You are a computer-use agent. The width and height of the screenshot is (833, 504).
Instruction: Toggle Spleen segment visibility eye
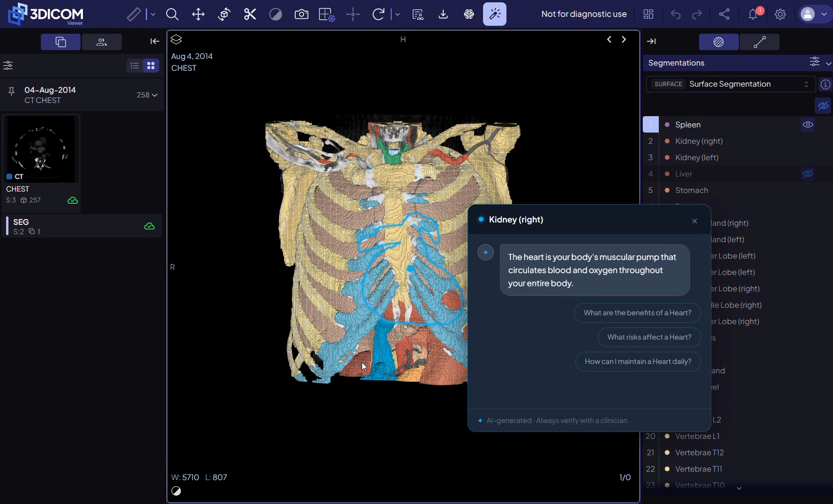coord(808,125)
